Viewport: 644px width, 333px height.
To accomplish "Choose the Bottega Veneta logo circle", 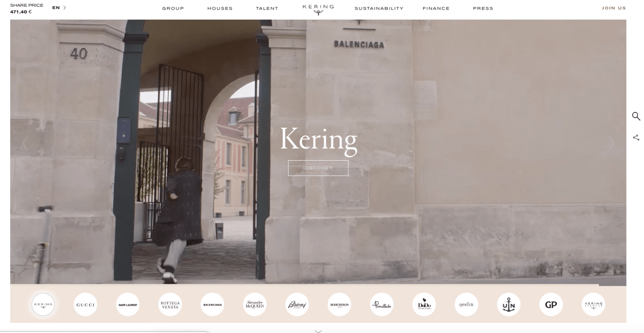I will coord(170,304).
